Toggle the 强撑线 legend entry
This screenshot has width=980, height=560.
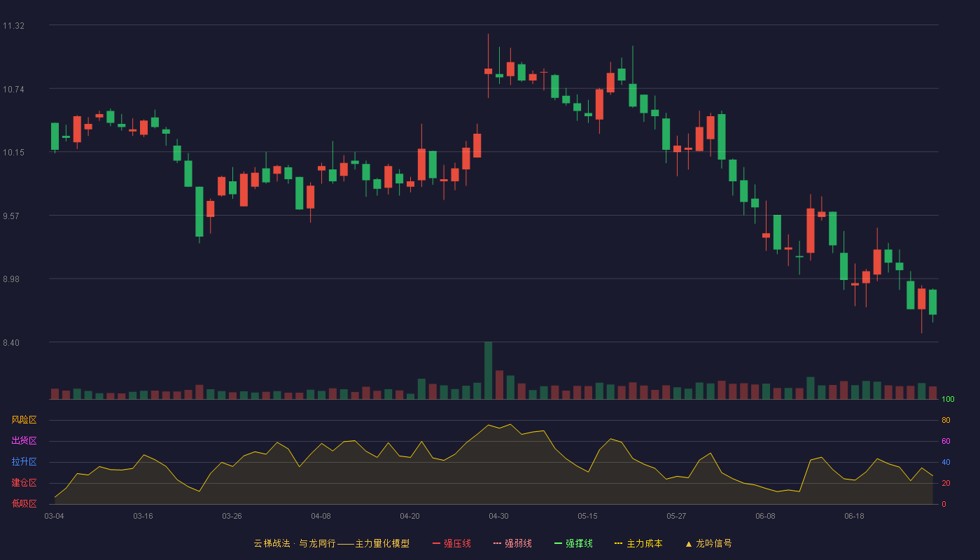pyautogui.click(x=573, y=543)
